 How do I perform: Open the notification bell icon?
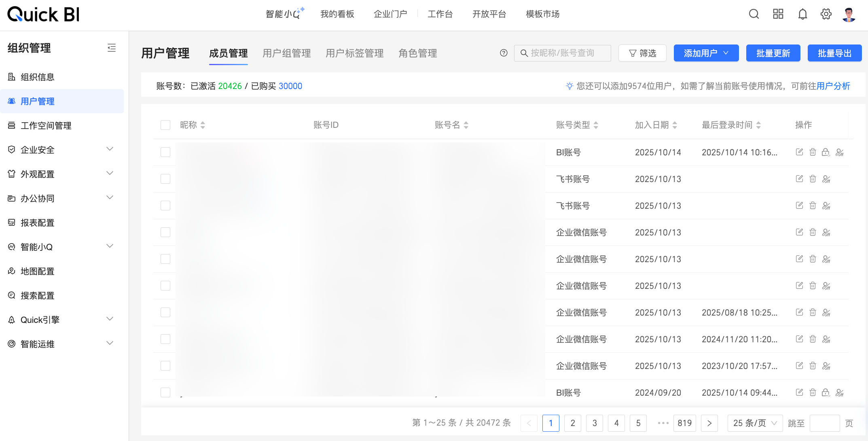[x=802, y=14]
